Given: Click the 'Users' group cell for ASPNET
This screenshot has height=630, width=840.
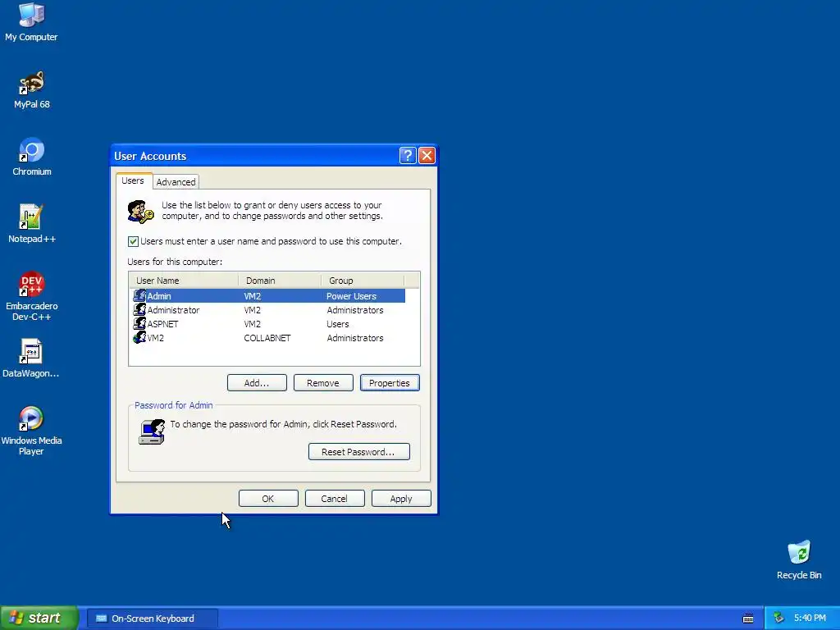Looking at the screenshot, I should [x=337, y=324].
